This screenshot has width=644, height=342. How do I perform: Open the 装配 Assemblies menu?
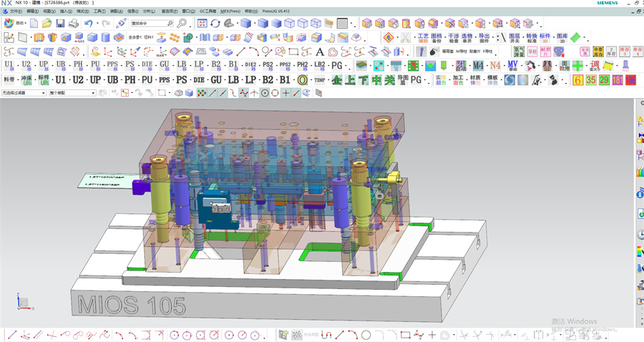(x=116, y=11)
